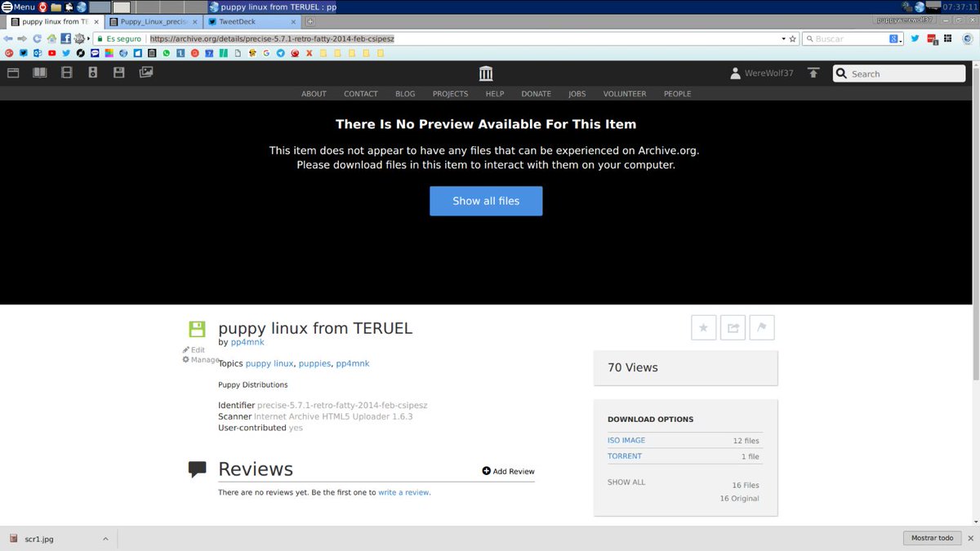Viewport: 980px width, 551px height.
Task: Open the DONATE menu item
Action: (x=536, y=94)
